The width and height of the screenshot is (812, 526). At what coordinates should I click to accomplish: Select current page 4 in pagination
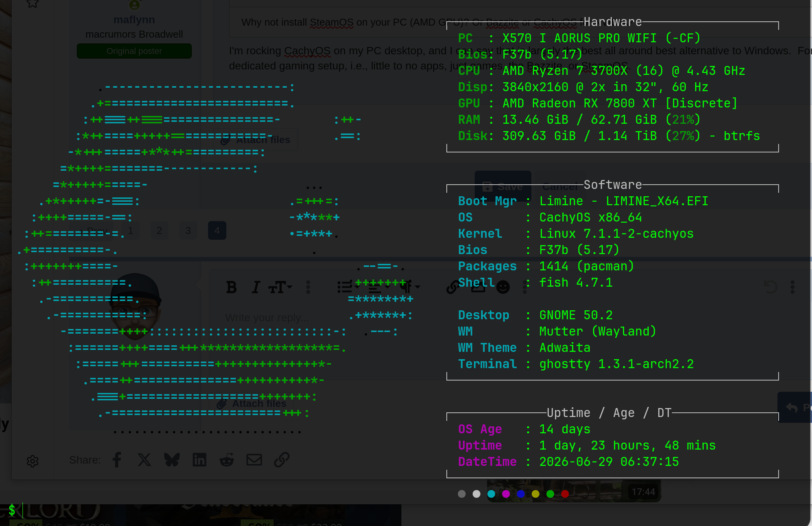(x=217, y=231)
